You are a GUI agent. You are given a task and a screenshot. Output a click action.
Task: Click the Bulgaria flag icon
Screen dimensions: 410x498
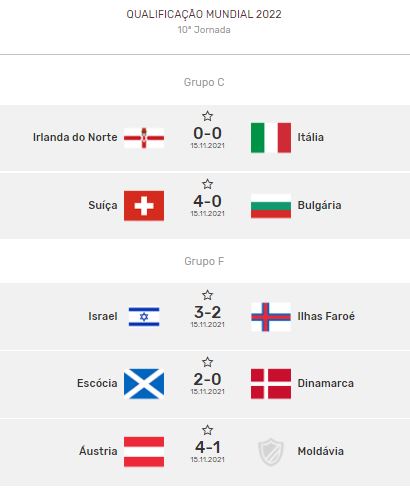(x=271, y=206)
